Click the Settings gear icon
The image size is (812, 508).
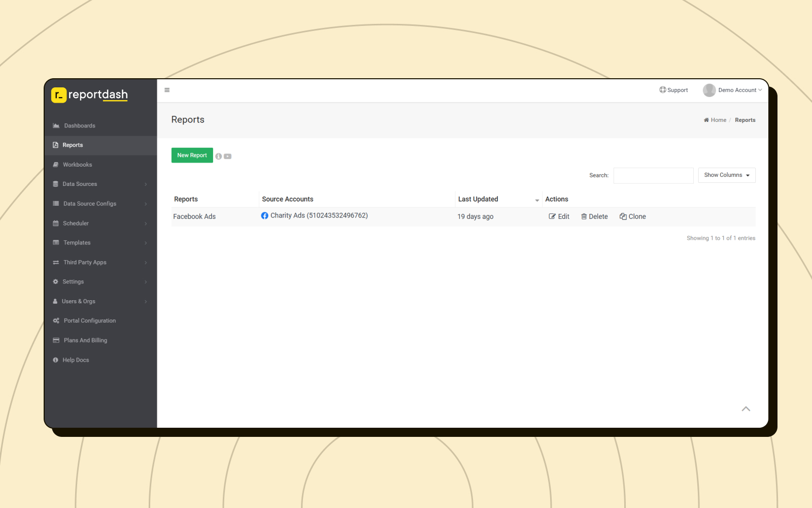56,281
